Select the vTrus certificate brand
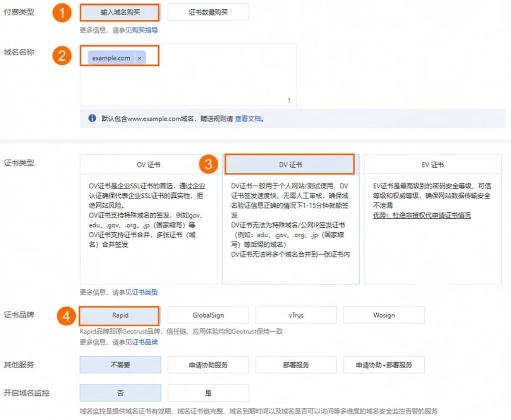 click(x=296, y=315)
